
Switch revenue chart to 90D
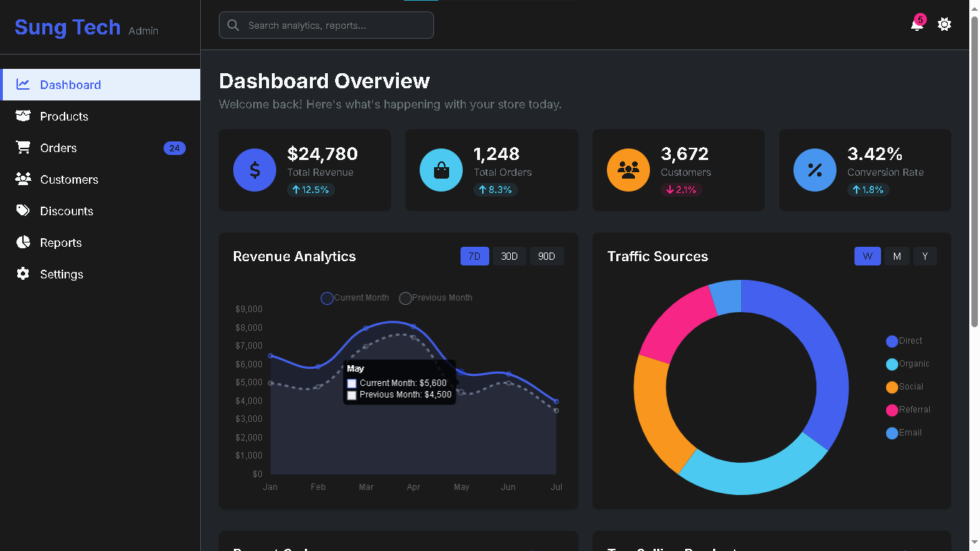click(547, 256)
